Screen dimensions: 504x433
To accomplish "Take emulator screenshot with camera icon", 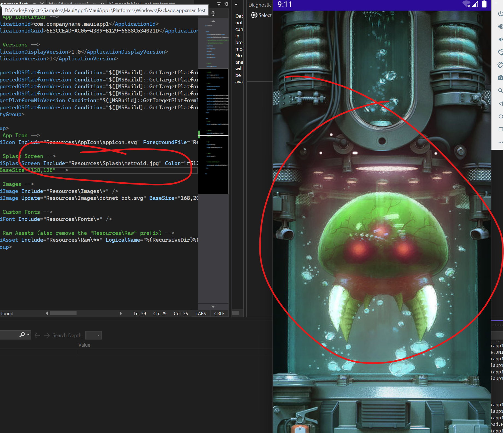I will (500, 78).
